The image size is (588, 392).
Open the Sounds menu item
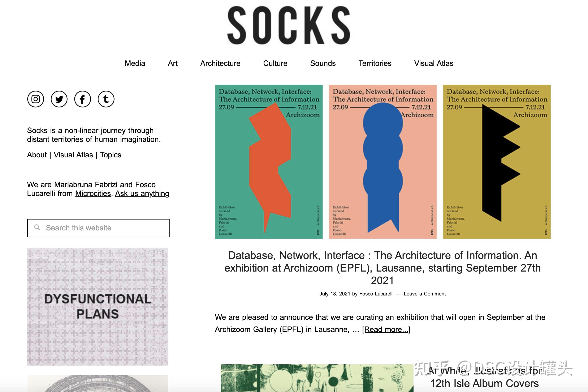click(323, 63)
